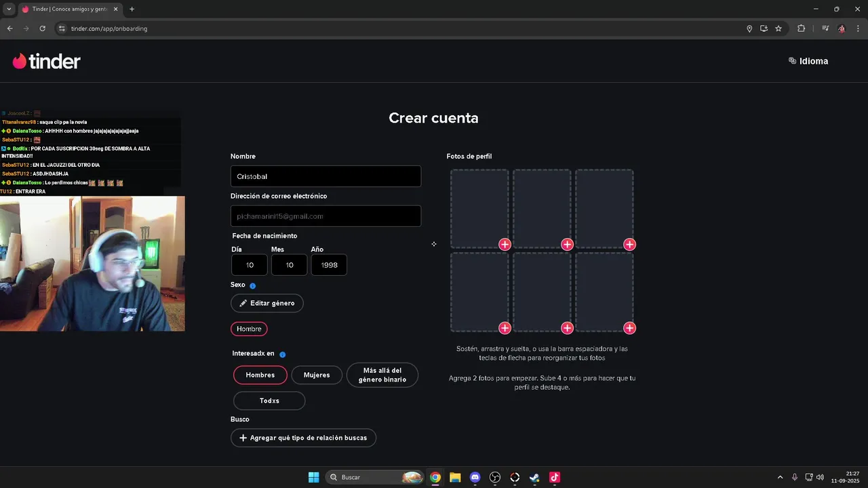
Task: Close the Tinder tab
Action: click(x=115, y=9)
